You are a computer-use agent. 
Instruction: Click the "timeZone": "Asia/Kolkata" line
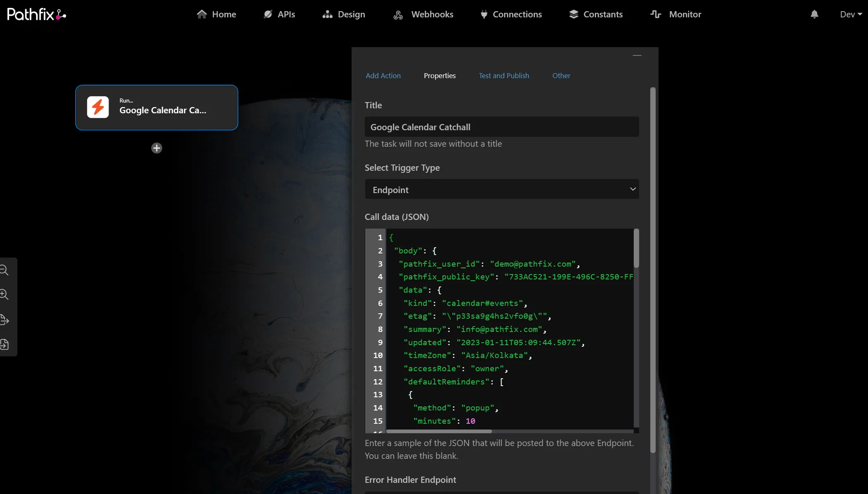coord(468,356)
